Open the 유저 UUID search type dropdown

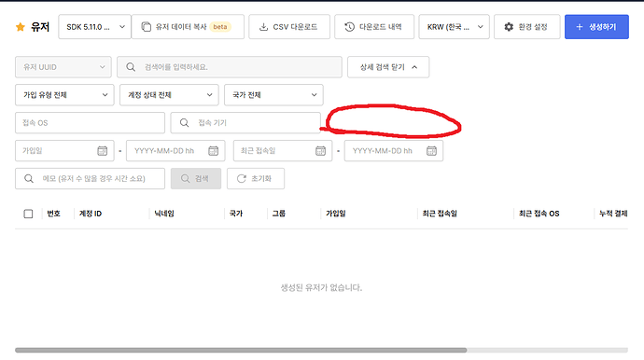[x=63, y=67]
